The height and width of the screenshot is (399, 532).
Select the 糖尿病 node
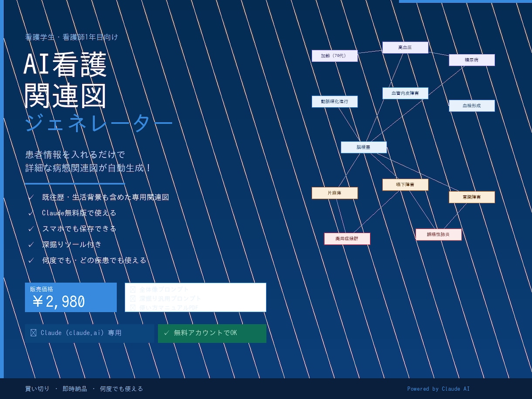[472, 60]
